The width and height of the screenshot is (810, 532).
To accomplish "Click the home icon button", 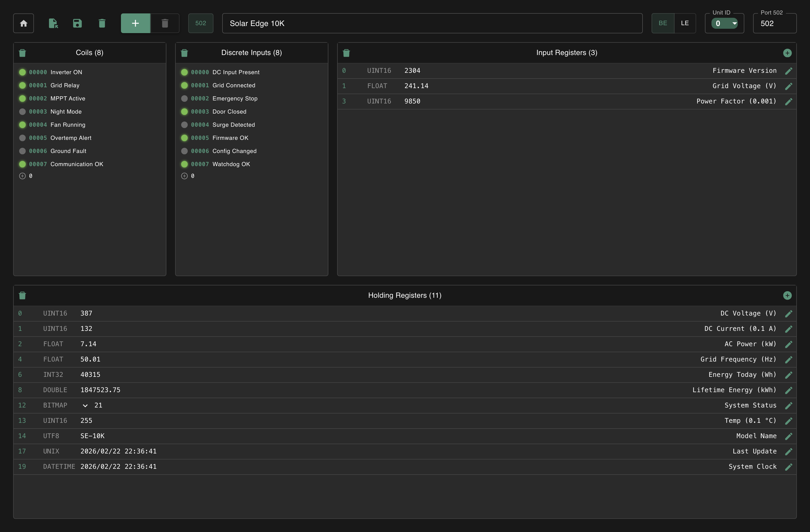I will point(24,23).
